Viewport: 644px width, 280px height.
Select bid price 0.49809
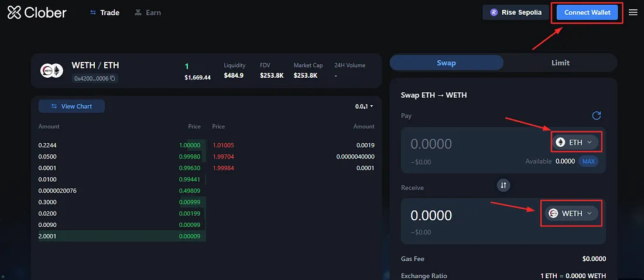(190, 191)
